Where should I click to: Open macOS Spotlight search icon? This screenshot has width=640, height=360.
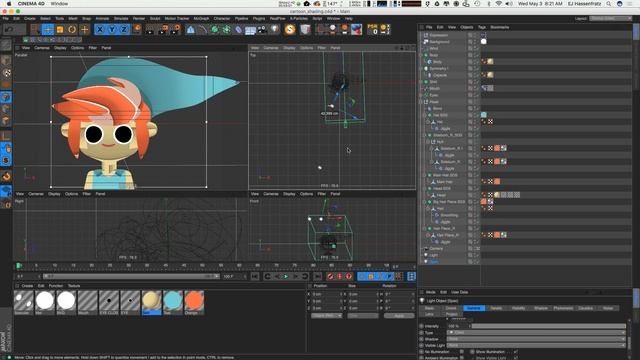(x=609, y=4)
